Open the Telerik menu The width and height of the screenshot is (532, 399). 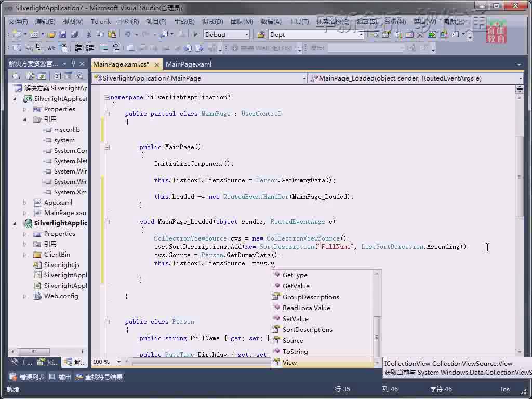click(101, 22)
